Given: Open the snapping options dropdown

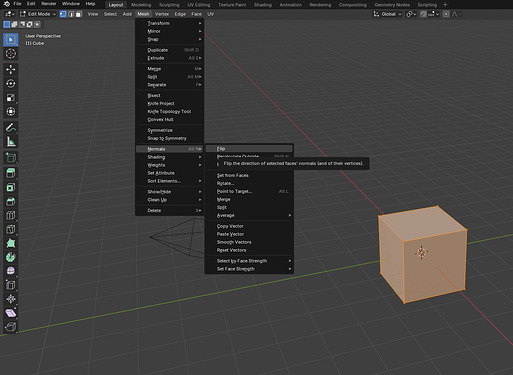Looking at the screenshot, I should (434, 14).
